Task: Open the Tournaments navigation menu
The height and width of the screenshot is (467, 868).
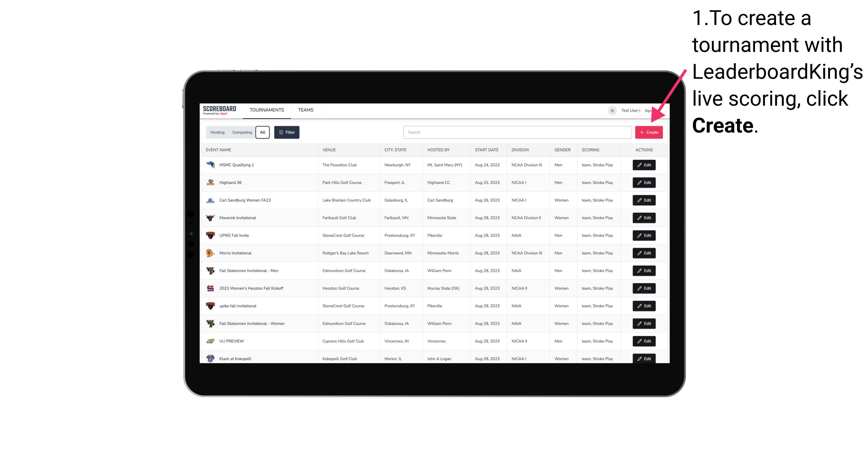Action: pos(267,110)
